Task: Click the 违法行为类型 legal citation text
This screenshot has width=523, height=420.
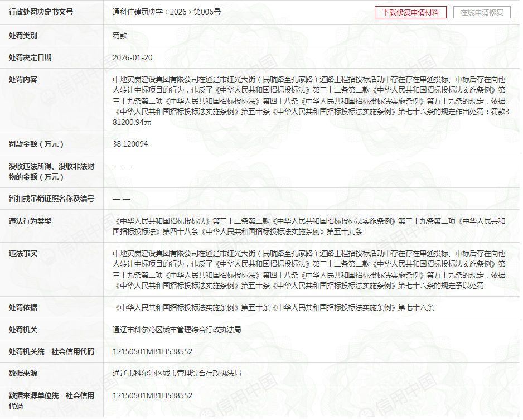Action: click(x=309, y=226)
